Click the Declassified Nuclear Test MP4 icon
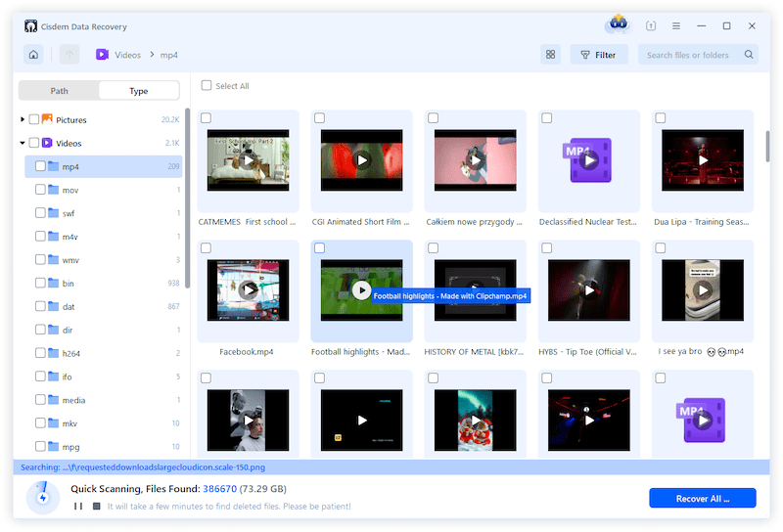The height and width of the screenshot is (532, 783). point(589,160)
